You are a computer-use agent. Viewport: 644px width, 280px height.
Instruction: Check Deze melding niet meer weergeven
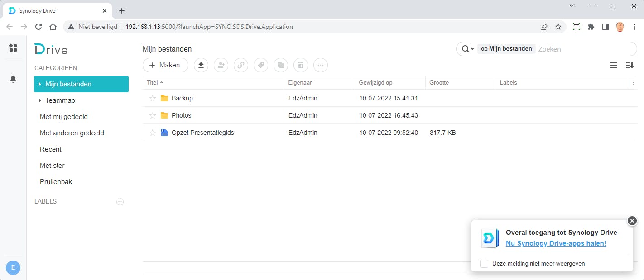point(484,263)
